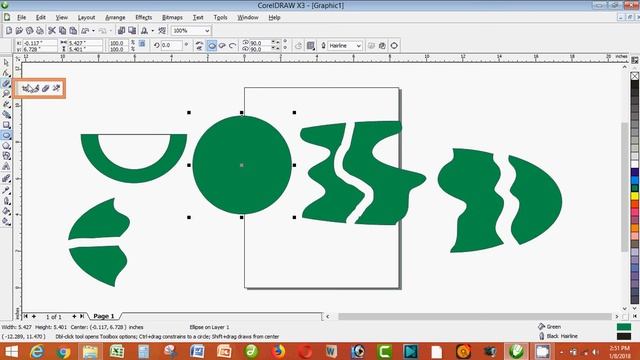
Task: Open the Arrange menu
Action: (115, 18)
